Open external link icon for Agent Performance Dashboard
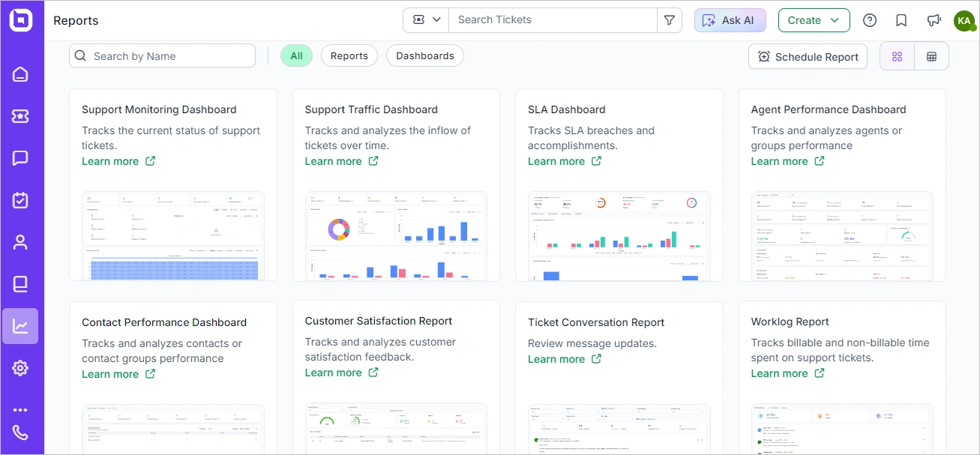 pyautogui.click(x=820, y=160)
